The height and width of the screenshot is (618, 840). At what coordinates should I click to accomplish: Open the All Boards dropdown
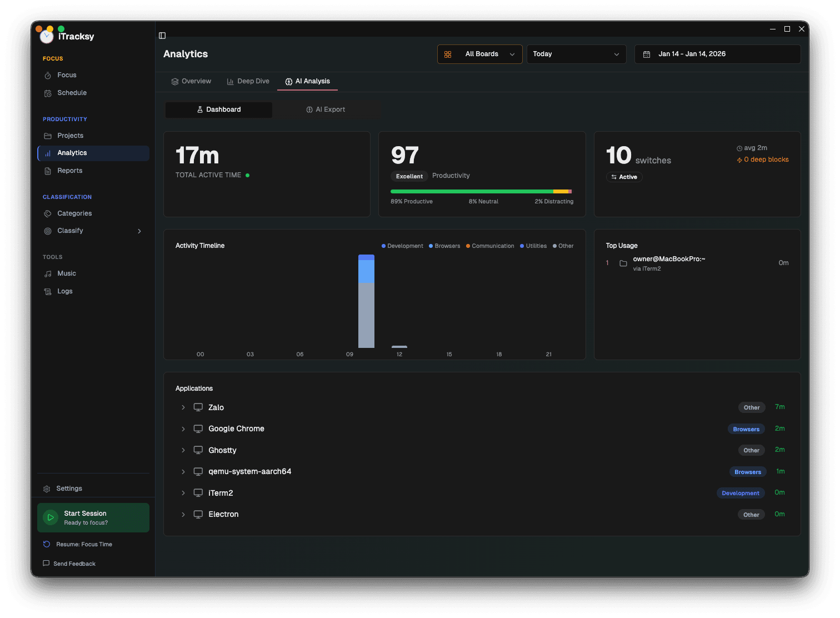[x=479, y=54]
